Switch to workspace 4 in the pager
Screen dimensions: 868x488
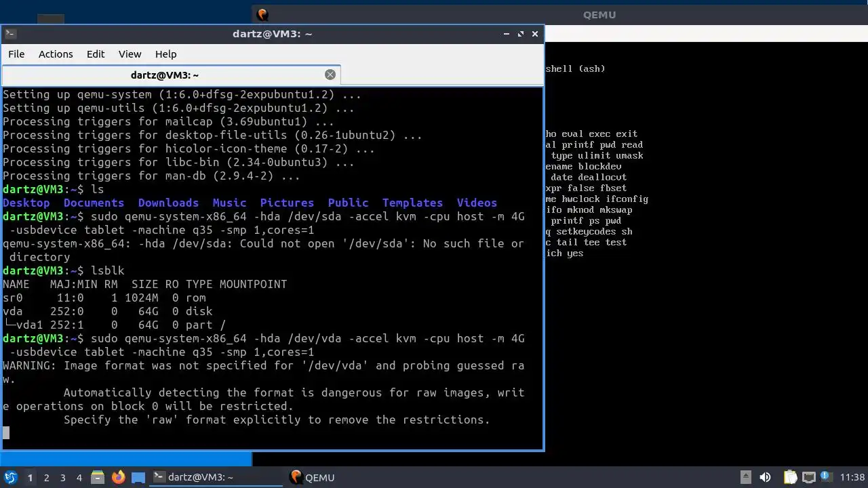click(79, 477)
